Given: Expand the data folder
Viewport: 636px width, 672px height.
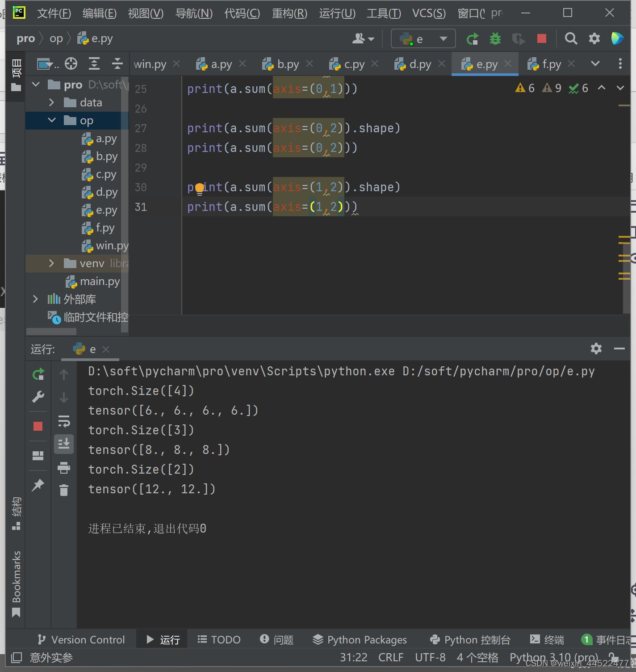Looking at the screenshot, I should coord(52,102).
